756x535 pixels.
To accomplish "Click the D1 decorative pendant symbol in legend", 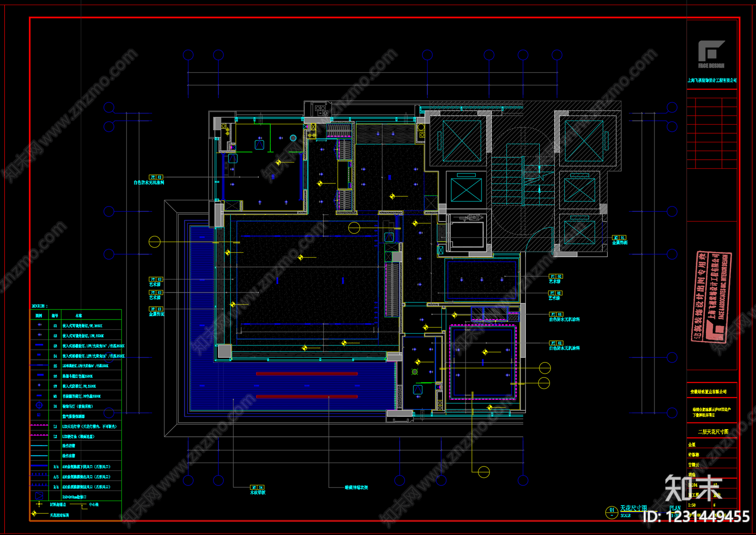I will click(39, 406).
